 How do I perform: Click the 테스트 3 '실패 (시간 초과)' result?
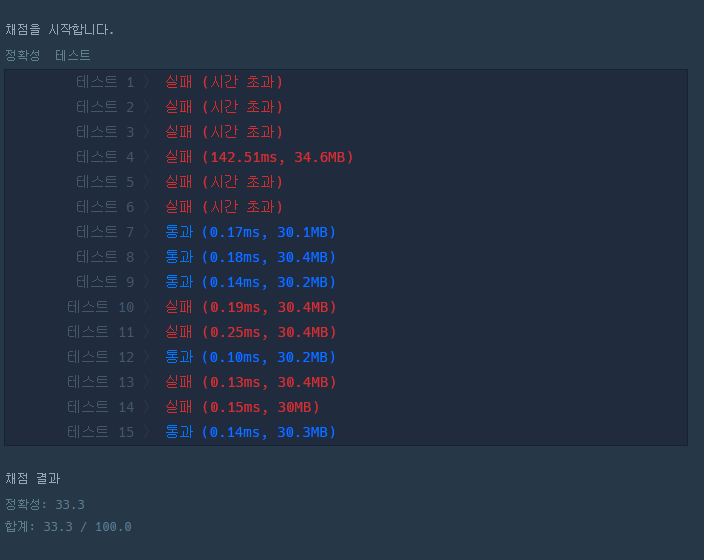pos(224,132)
